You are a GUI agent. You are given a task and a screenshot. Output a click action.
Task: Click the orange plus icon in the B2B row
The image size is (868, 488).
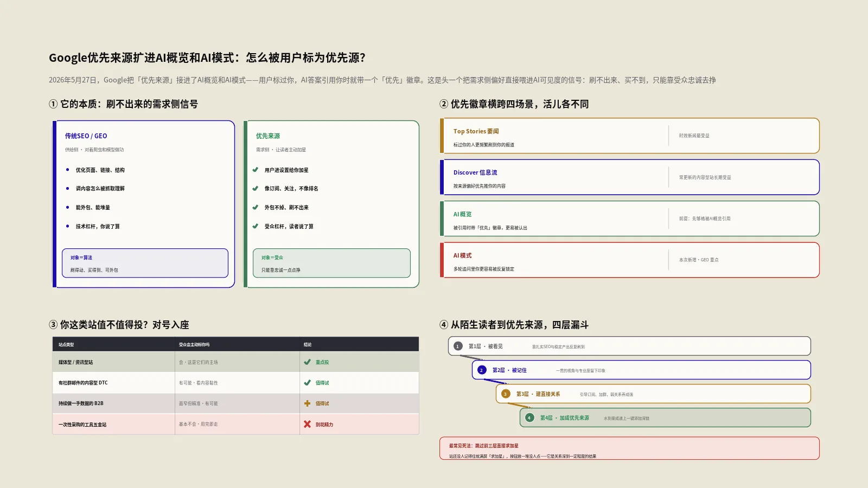coord(308,403)
